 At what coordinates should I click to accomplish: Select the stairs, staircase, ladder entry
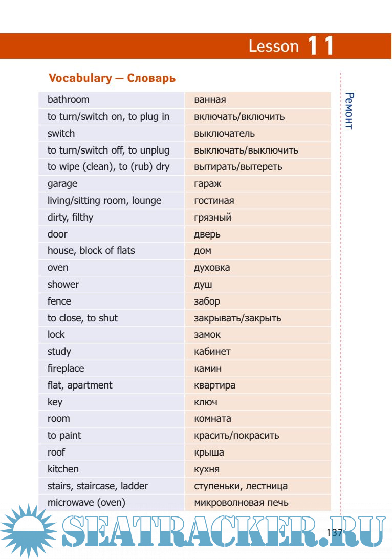98,486
